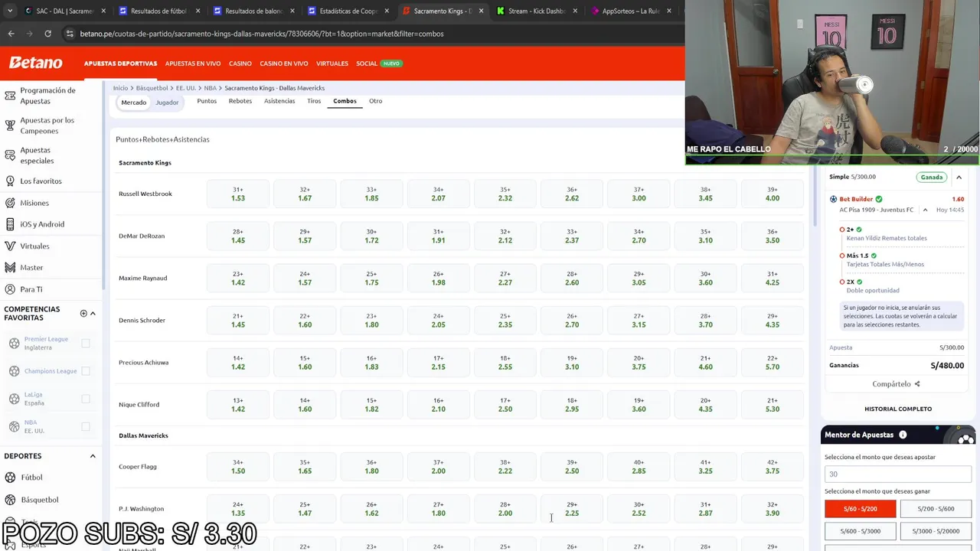
Task: Pick Russell Westbrook 31+ at 1.53
Action: (x=238, y=194)
